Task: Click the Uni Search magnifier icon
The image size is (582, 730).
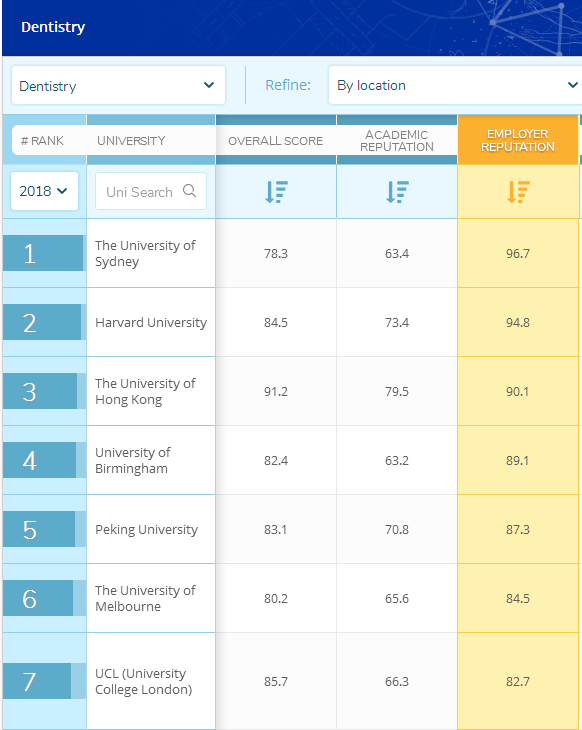Action: (189, 190)
